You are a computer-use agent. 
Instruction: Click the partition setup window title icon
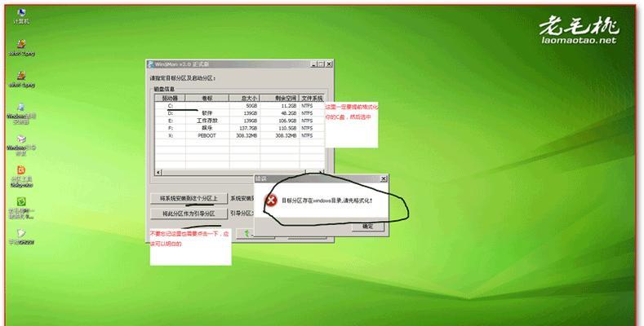[x=151, y=64]
